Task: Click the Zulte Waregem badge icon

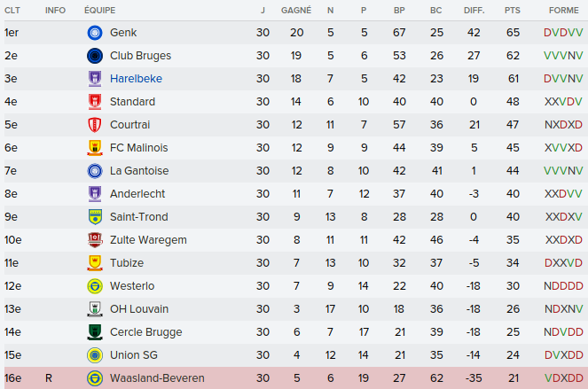Action: click(x=95, y=240)
